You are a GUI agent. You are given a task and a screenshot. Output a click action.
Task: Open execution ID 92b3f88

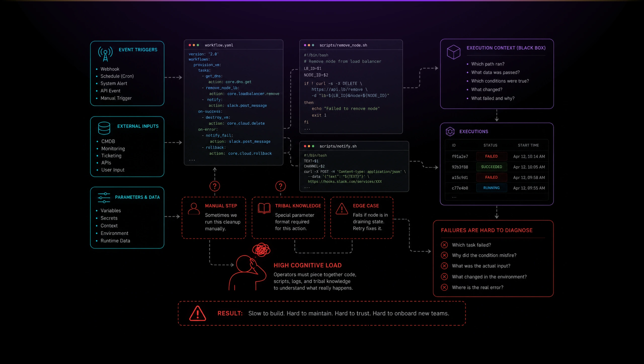click(x=460, y=167)
